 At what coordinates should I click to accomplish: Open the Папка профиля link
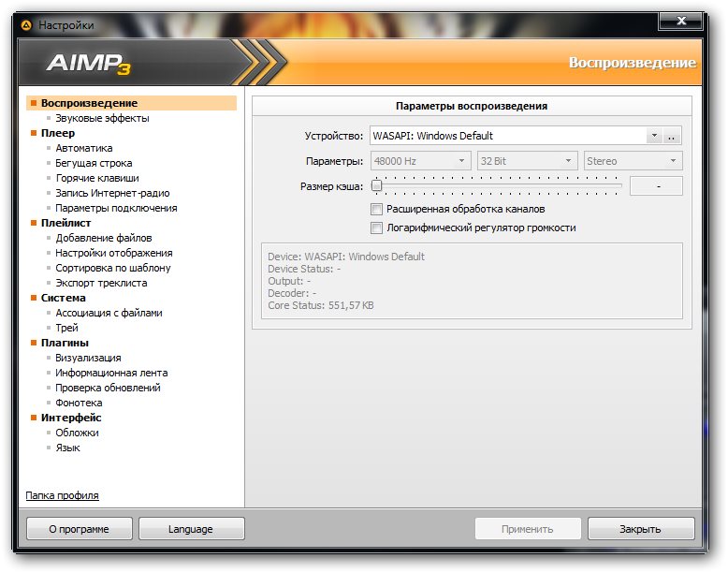62,495
